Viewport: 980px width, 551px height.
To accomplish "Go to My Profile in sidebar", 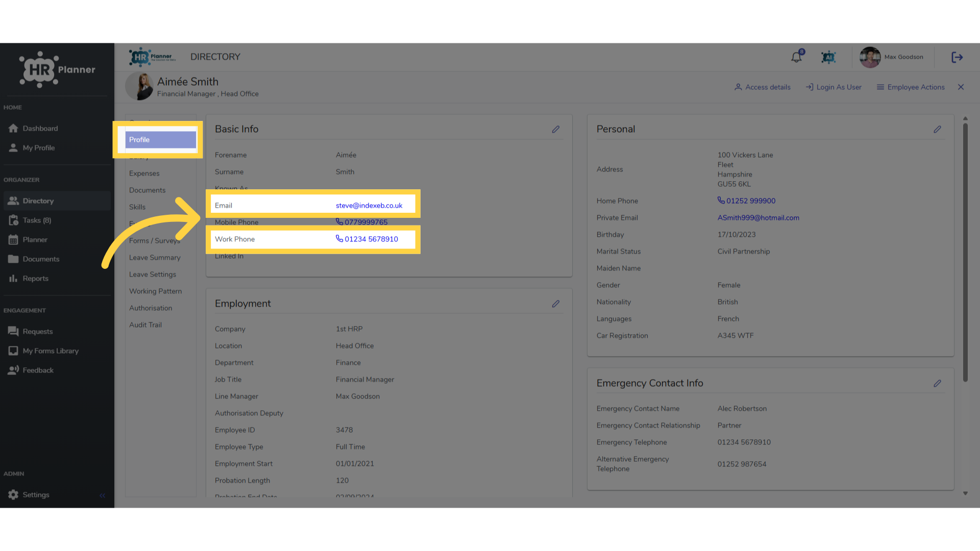I will click(57, 148).
